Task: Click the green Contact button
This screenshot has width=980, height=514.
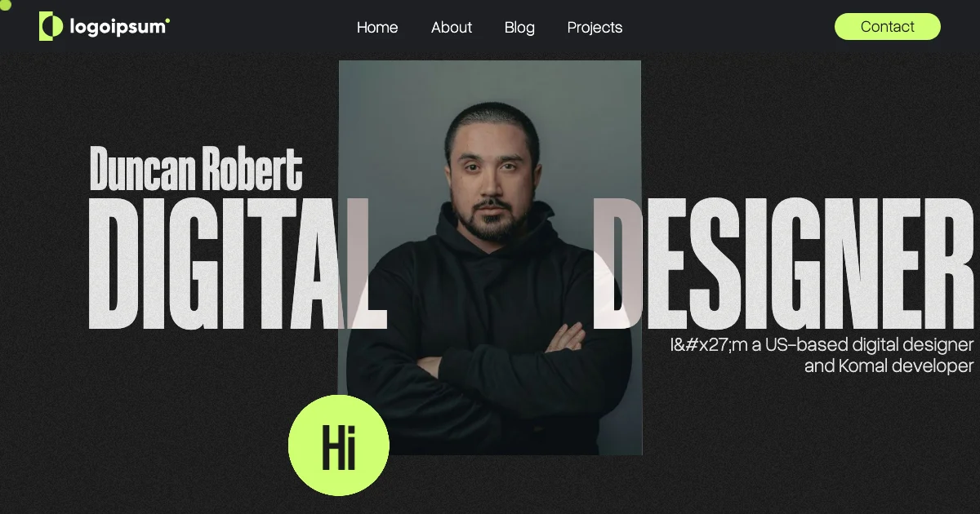Action: coord(888,26)
